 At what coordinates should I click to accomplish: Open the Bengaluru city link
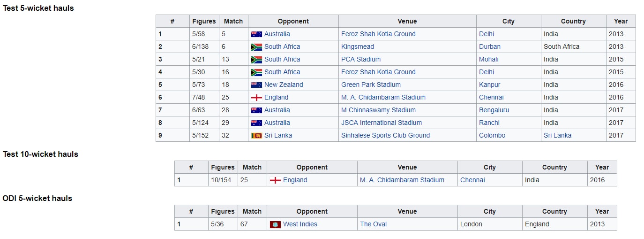click(x=494, y=110)
